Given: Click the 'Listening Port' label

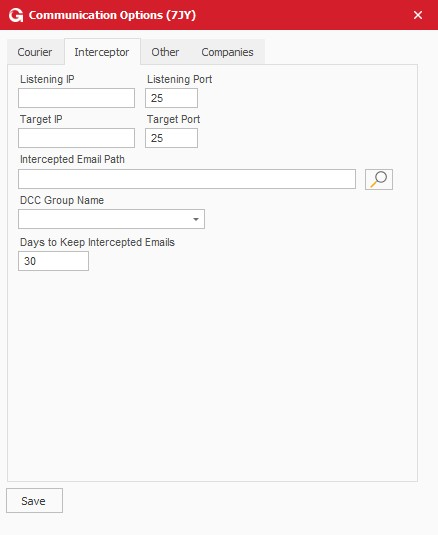Looking at the screenshot, I should [179, 79].
